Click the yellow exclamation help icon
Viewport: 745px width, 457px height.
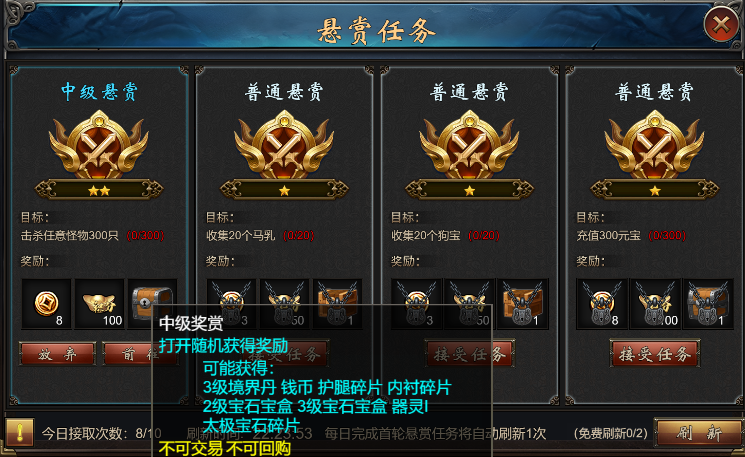point(19,432)
